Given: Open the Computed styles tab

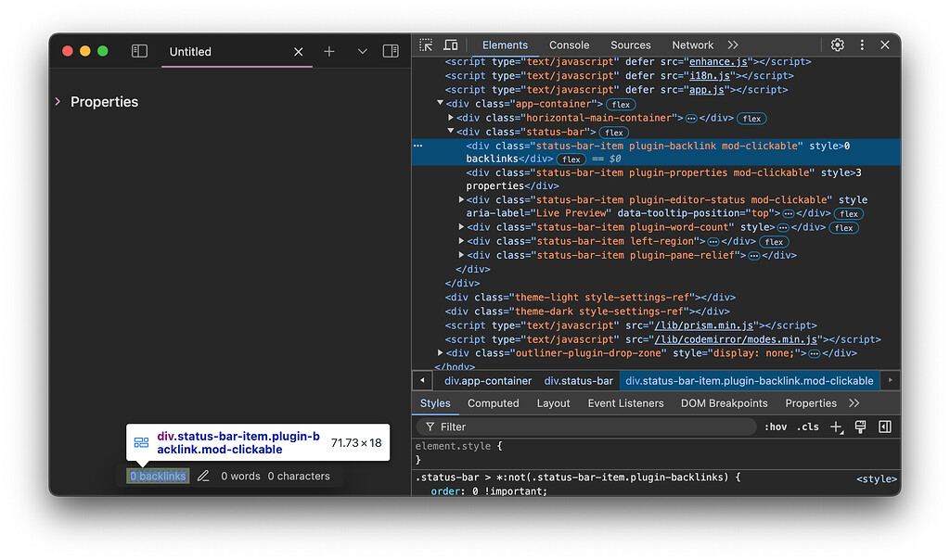Looking at the screenshot, I should (x=494, y=403).
